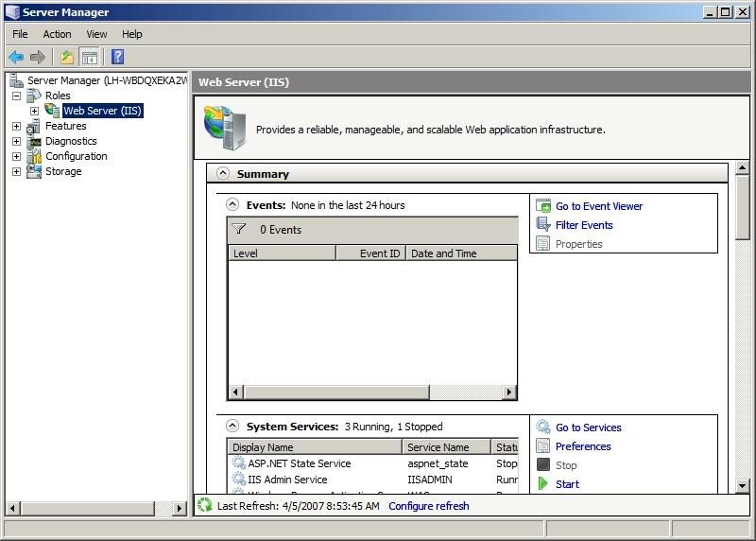
Task: Click the main pane vertical scrollbar thumb
Action: pyautogui.click(x=743, y=207)
